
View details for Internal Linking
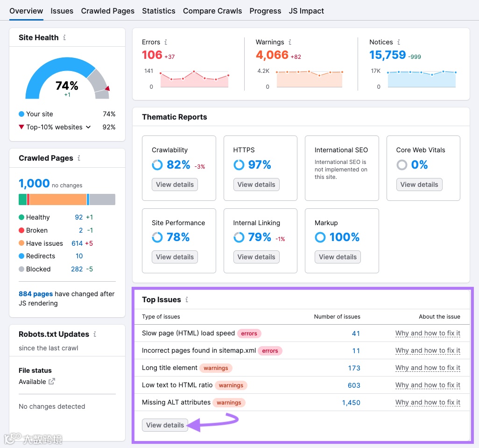tap(256, 257)
